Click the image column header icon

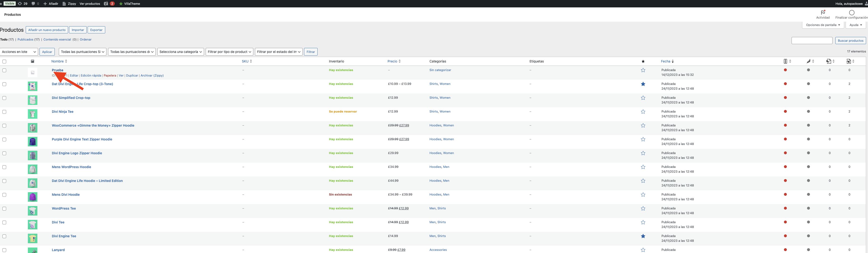32,61
